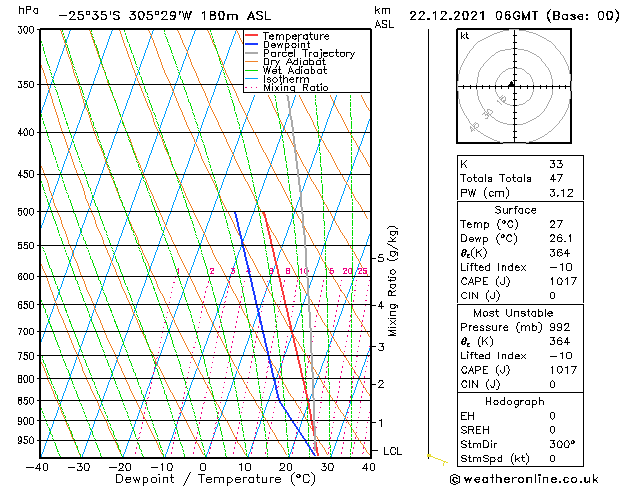
Task: Click the K index value 33
Action: 556,164
